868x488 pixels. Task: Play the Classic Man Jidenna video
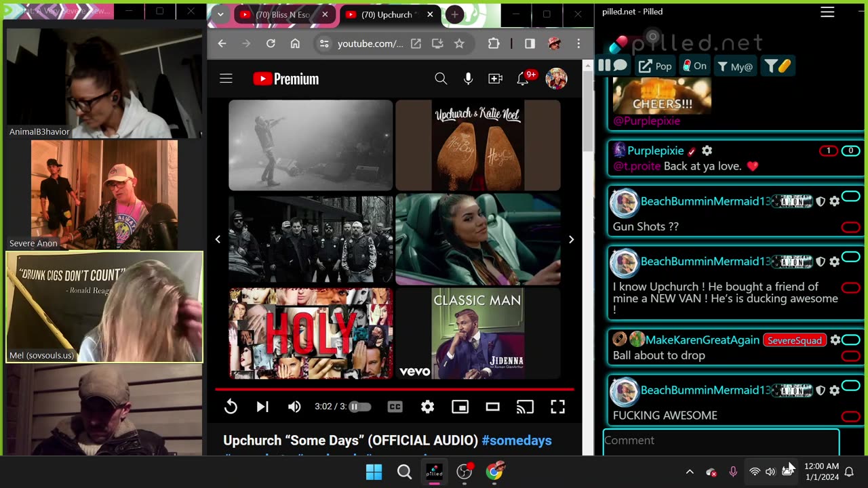(478, 333)
